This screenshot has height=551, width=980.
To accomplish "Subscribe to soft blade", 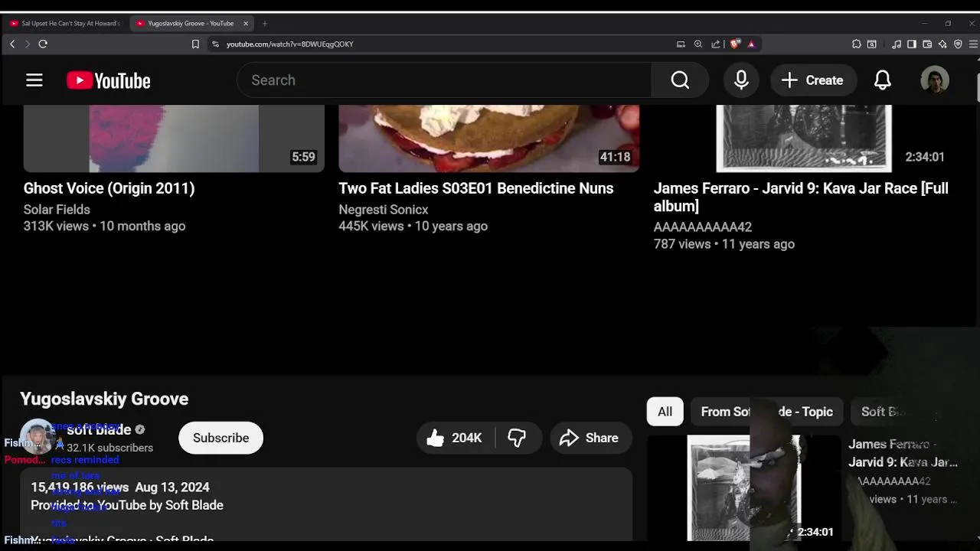I will [x=220, y=438].
